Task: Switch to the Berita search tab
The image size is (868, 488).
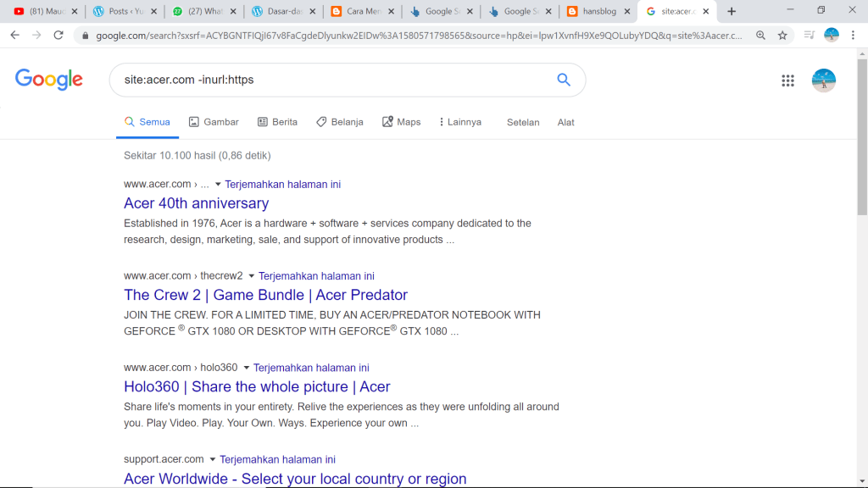Action: click(277, 122)
